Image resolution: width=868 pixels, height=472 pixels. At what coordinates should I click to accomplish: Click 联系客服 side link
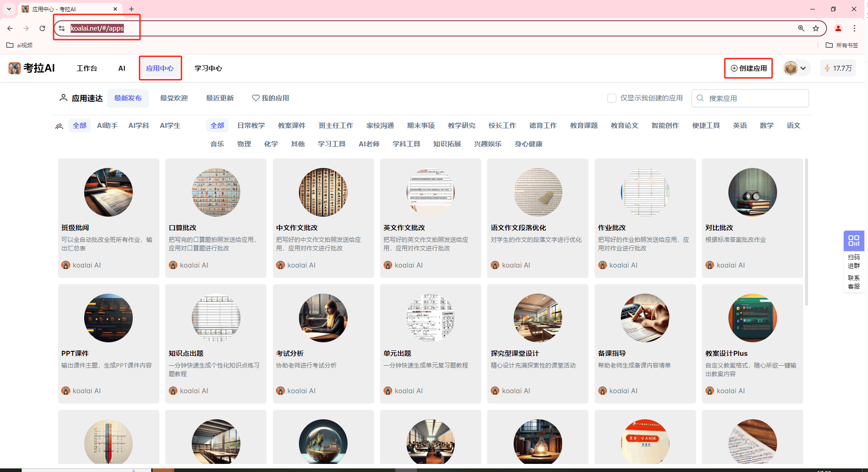pos(854,282)
